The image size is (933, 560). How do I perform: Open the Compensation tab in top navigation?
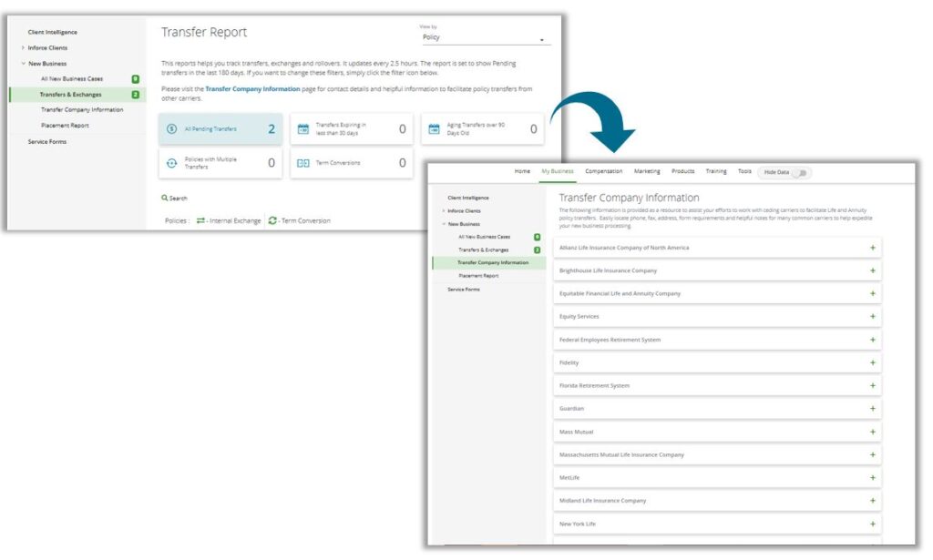point(603,171)
